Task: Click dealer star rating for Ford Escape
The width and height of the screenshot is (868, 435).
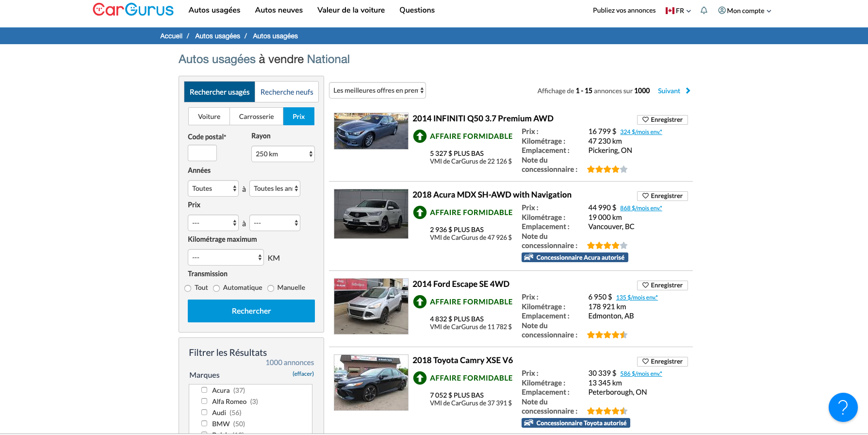Action: click(x=607, y=335)
